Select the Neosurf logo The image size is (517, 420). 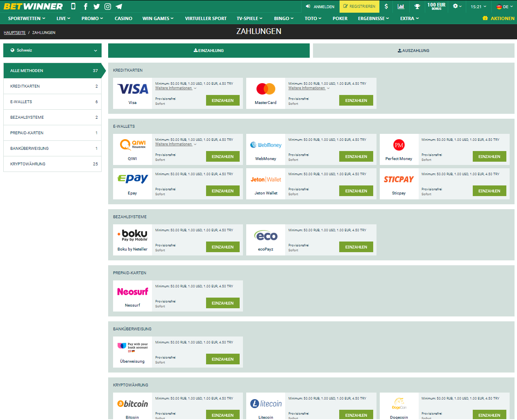click(133, 291)
